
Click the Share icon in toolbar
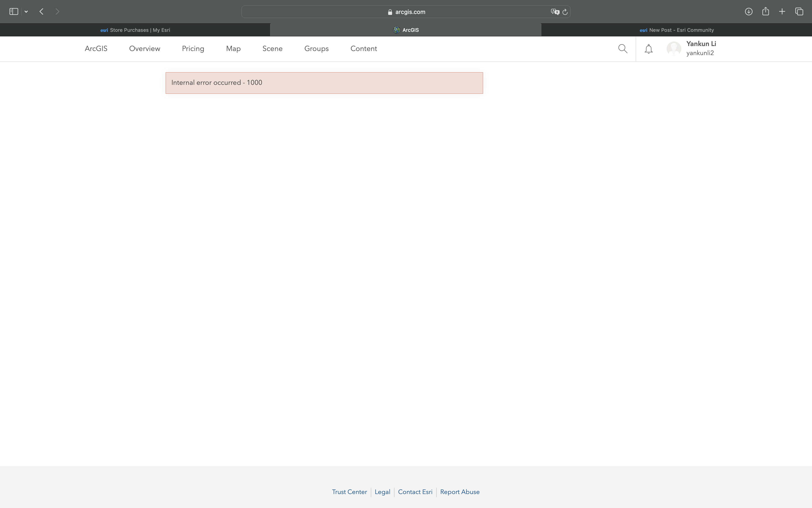point(766,12)
